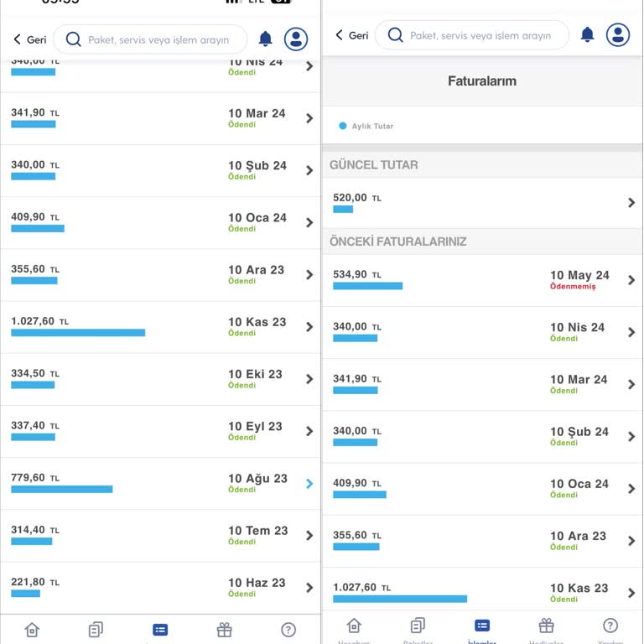Go back with Geri in right screen

[x=352, y=35]
